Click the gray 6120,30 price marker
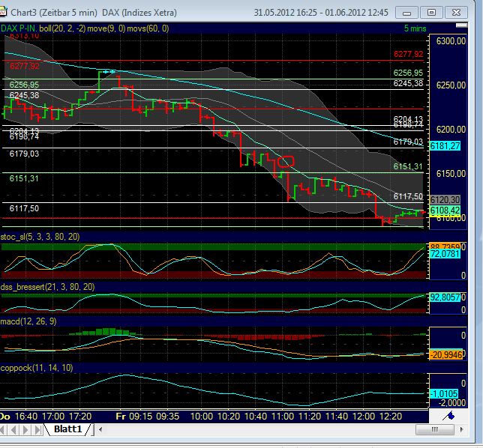 tap(445, 200)
